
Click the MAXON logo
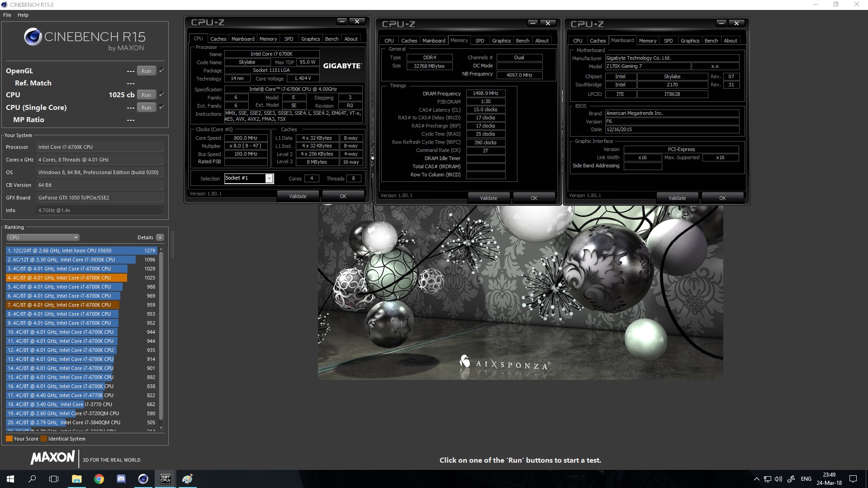click(x=52, y=458)
